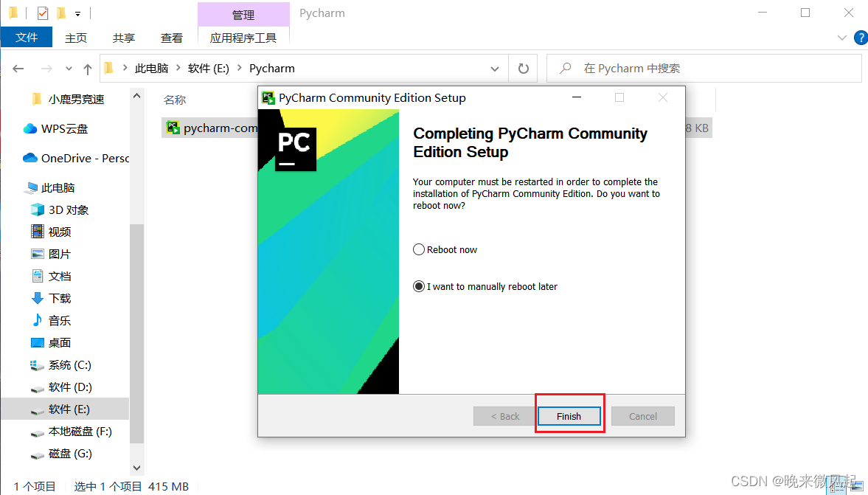This screenshot has width=868, height=495.
Task: Open Customize Quick Access Toolbar dropdown
Action: [78, 13]
